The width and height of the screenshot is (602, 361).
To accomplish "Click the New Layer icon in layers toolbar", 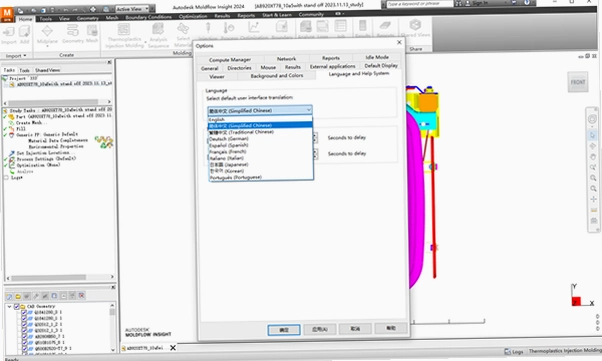I will coord(9,296).
